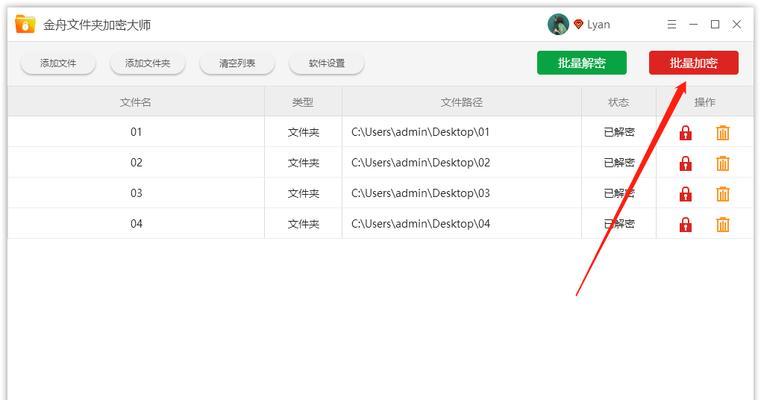Delete folder 01 with the trash icon
The width and height of the screenshot is (761, 400).
723,133
